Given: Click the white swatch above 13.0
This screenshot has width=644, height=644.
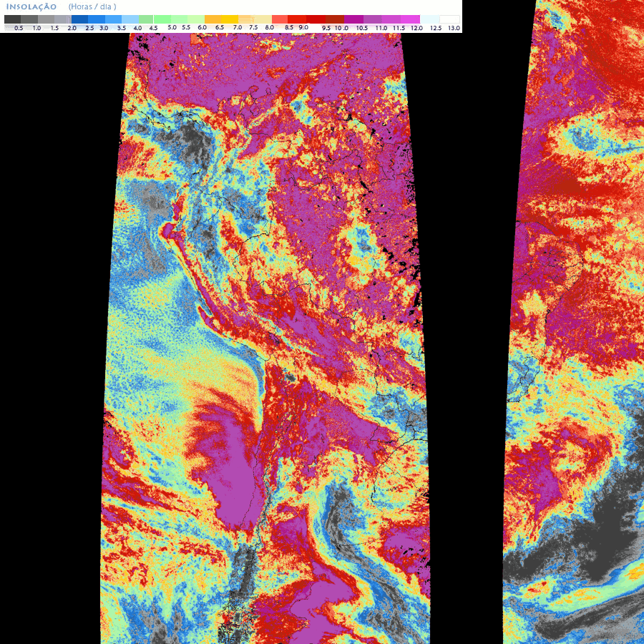Looking at the screenshot, I should click(450, 19).
